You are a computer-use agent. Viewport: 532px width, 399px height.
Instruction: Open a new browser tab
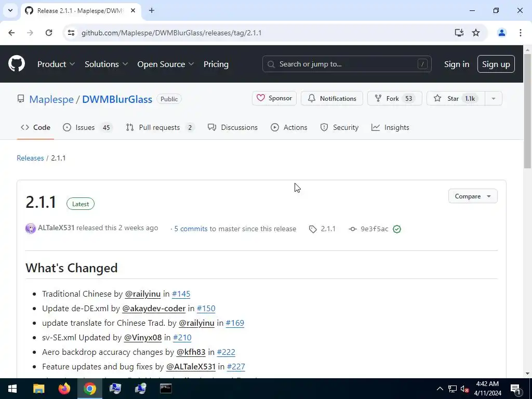(152, 10)
